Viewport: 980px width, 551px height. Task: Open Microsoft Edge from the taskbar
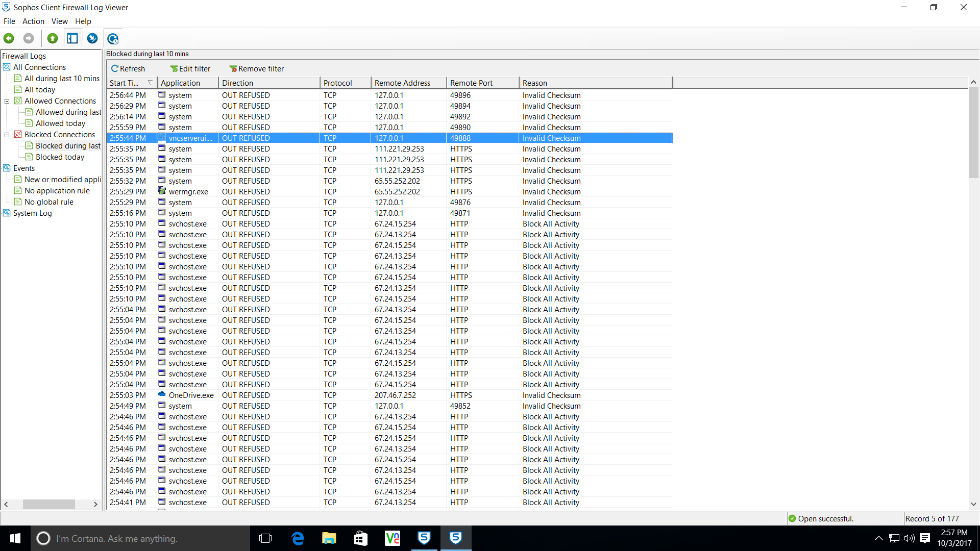click(298, 538)
